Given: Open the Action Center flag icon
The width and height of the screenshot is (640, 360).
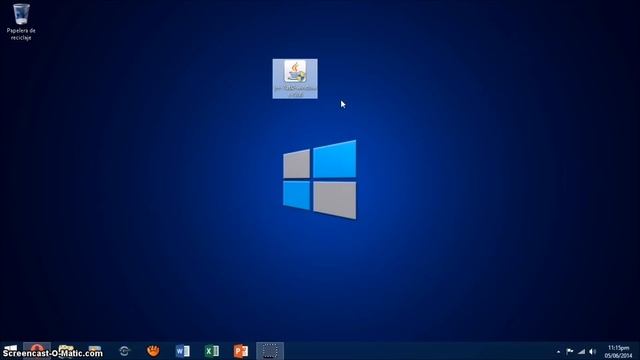Looking at the screenshot, I should (570, 351).
